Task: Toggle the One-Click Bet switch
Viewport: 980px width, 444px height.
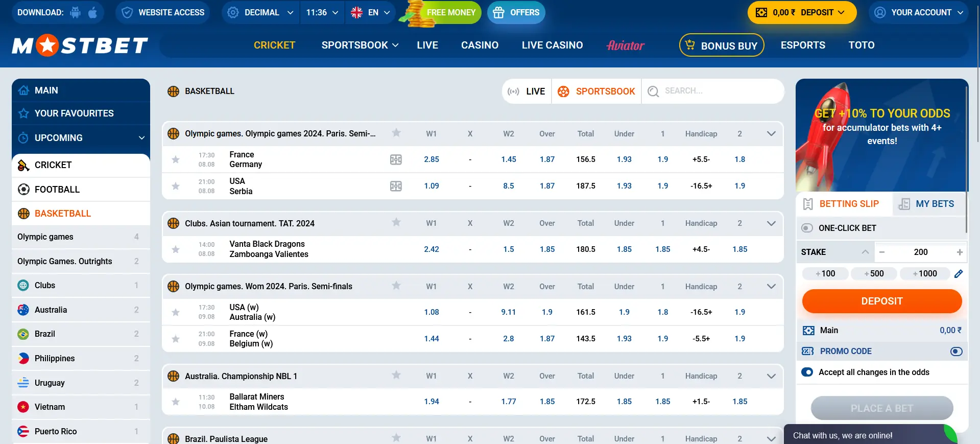Action: pyautogui.click(x=807, y=228)
